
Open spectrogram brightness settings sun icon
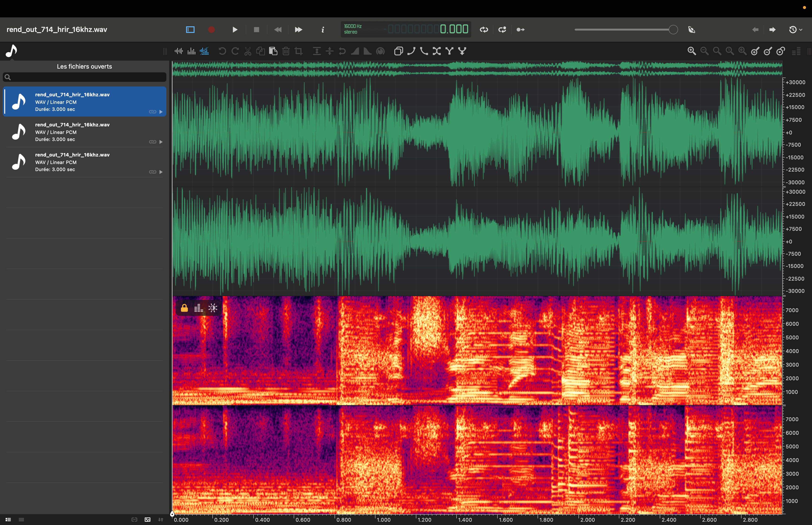[x=213, y=308]
